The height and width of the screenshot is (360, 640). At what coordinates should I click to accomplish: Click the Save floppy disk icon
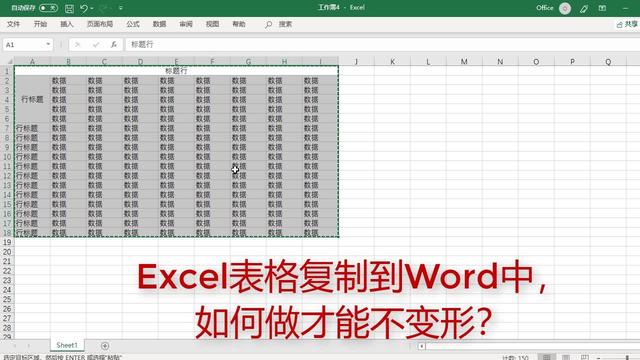tap(69, 8)
